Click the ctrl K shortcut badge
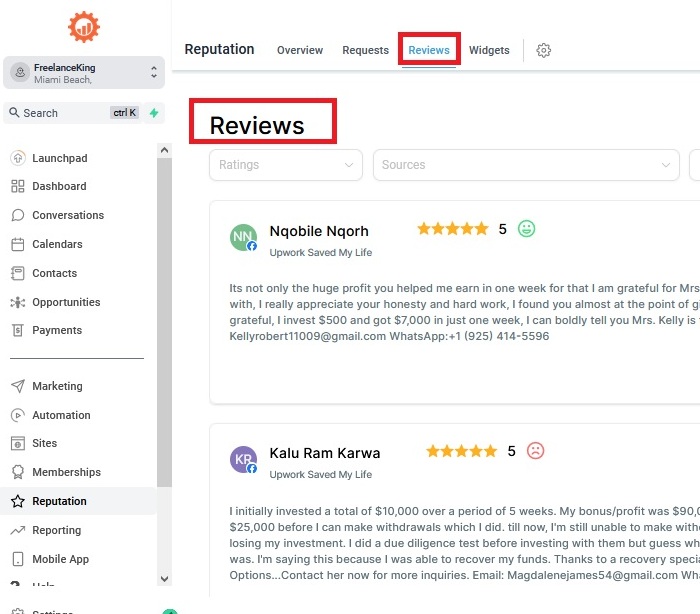This screenshot has height=614, width=700. click(x=125, y=113)
